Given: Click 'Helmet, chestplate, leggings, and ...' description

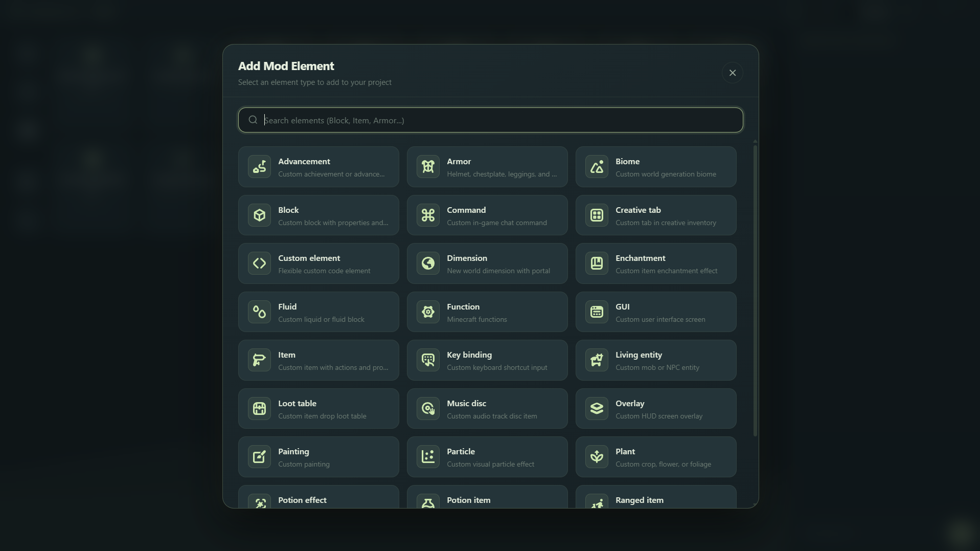Looking at the screenshot, I should click(x=502, y=174).
